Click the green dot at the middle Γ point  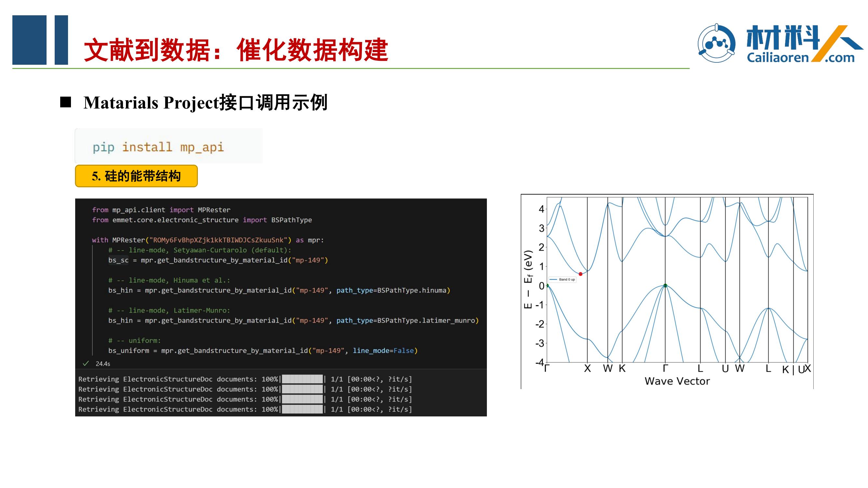pyautogui.click(x=665, y=286)
